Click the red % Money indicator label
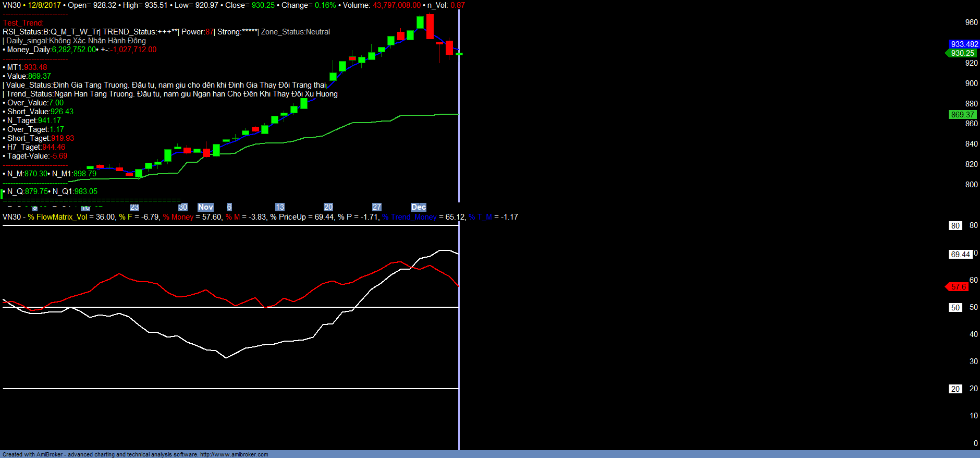This screenshot has height=458, width=980. [x=178, y=217]
